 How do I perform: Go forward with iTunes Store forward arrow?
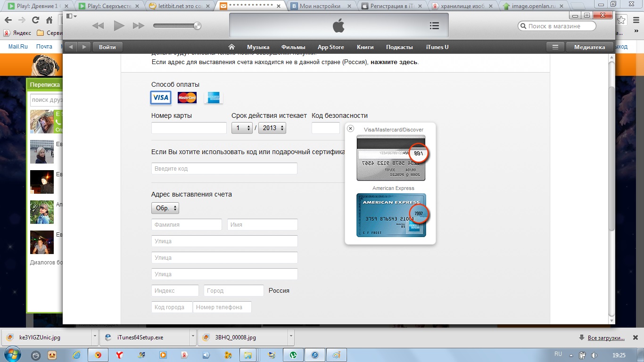pyautogui.click(x=84, y=47)
